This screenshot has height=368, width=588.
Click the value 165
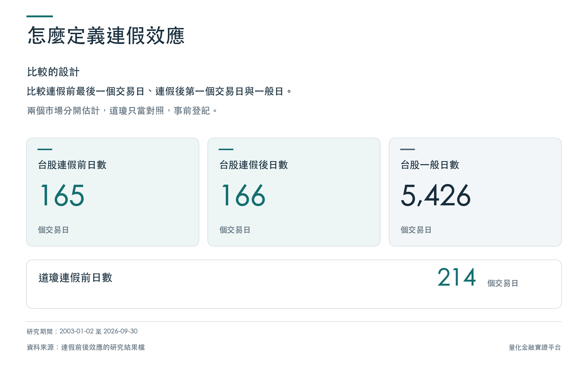pos(62,195)
